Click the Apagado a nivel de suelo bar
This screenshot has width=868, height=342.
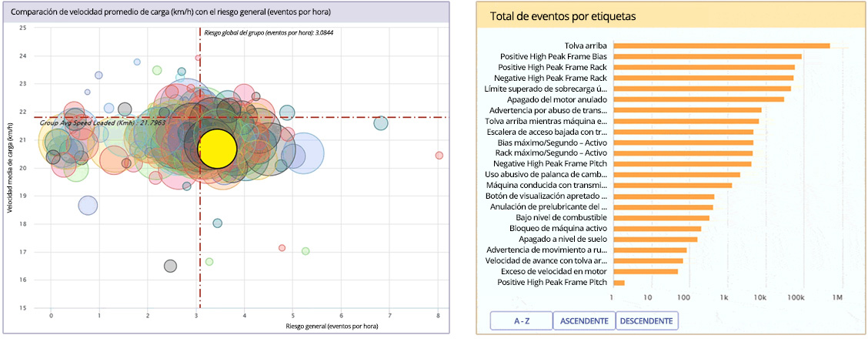[656, 239]
